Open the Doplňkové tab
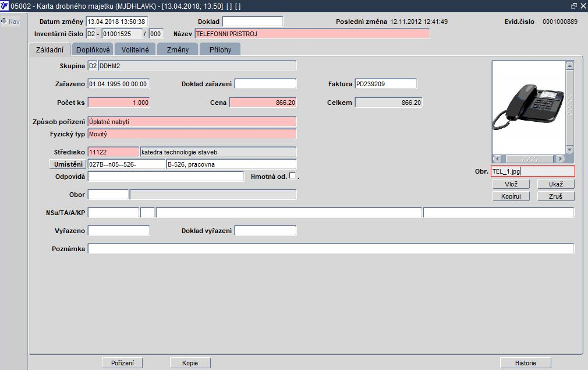 [x=93, y=50]
